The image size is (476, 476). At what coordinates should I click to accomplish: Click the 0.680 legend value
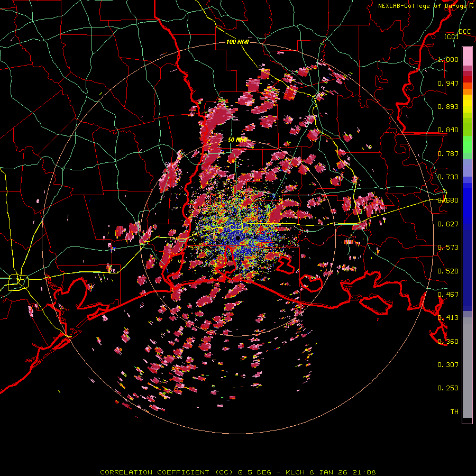pos(448,200)
